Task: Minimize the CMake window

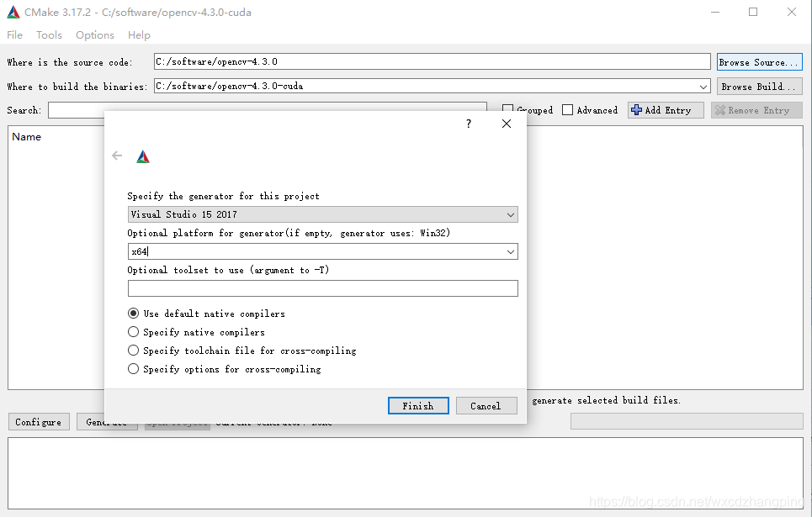Action: click(x=715, y=12)
